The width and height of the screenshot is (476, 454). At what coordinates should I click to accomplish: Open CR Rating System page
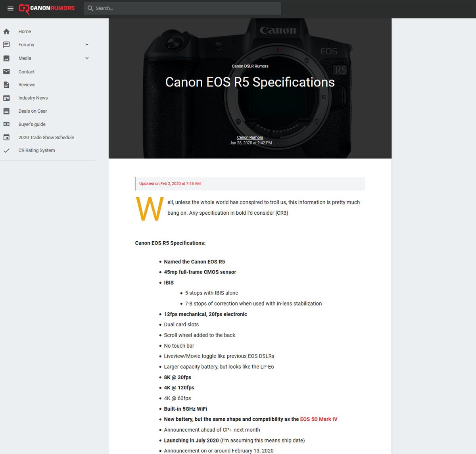click(x=36, y=150)
